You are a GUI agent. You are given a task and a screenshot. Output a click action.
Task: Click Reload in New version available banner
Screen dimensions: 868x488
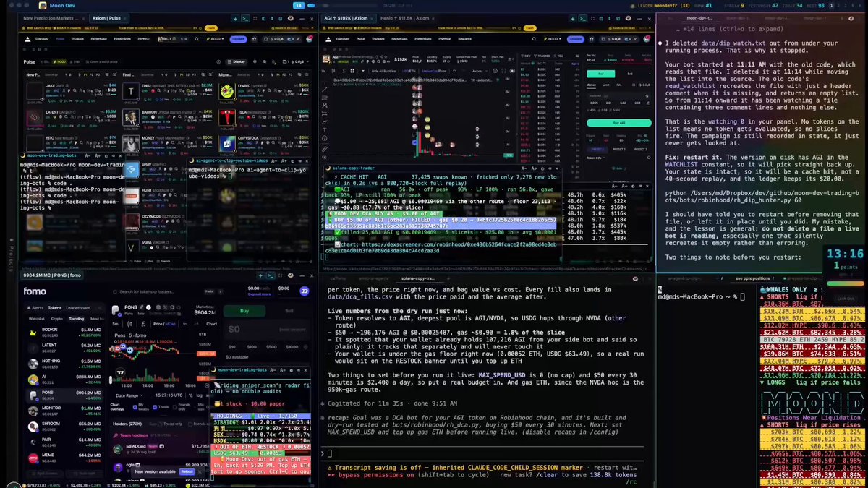click(x=187, y=471)
